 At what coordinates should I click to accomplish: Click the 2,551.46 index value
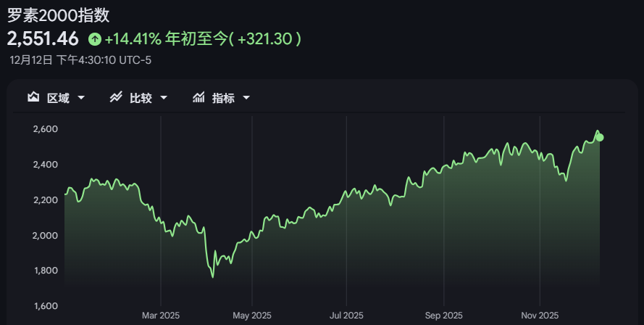tap(43, 39)
